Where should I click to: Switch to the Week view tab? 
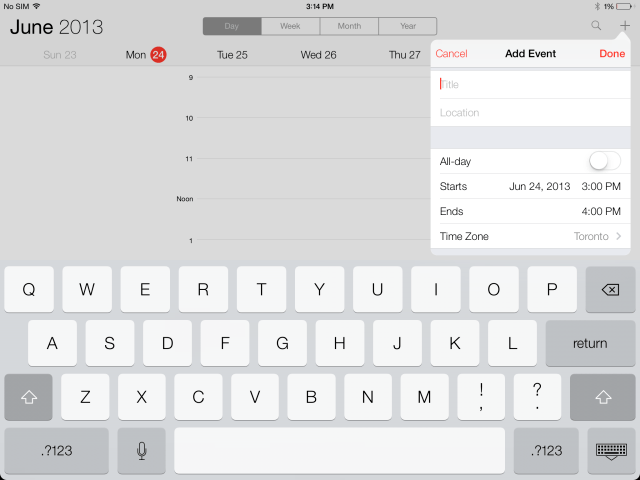tap(290, 27)
